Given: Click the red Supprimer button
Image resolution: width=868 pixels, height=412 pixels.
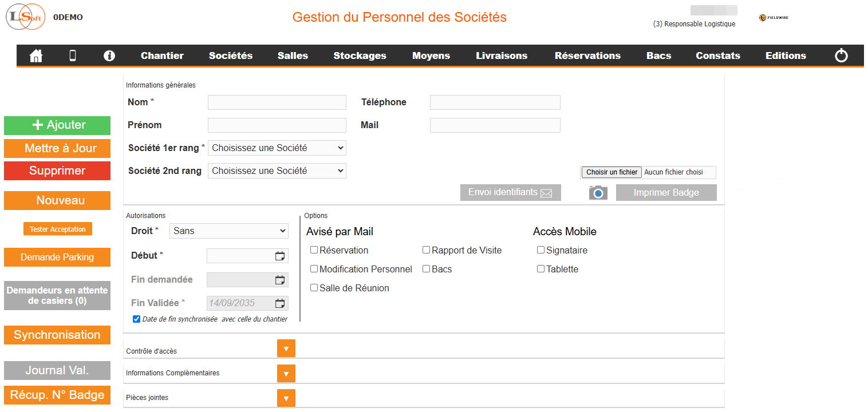Looking at the screenshot, I should [x=57, y=171].
